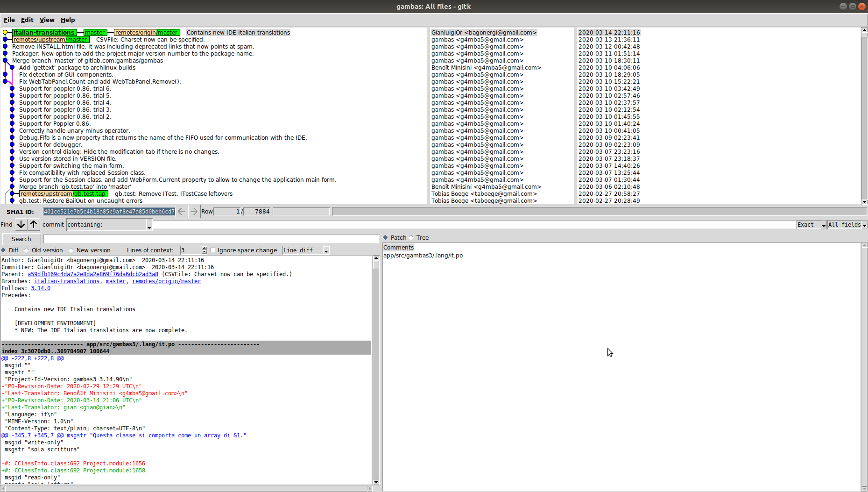868x492 pixels.
Task: Click the remotes/upstream/gb.test.tap branch tag
Action: tap(63, 194)
